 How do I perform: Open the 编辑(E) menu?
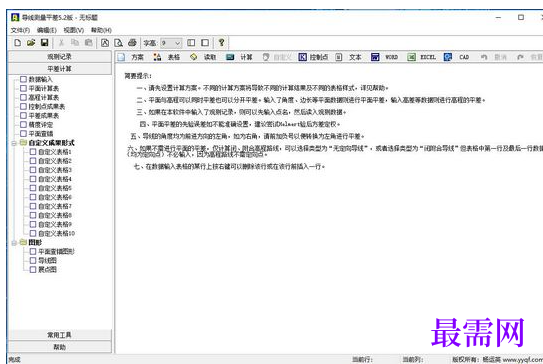tap(46, 30)
